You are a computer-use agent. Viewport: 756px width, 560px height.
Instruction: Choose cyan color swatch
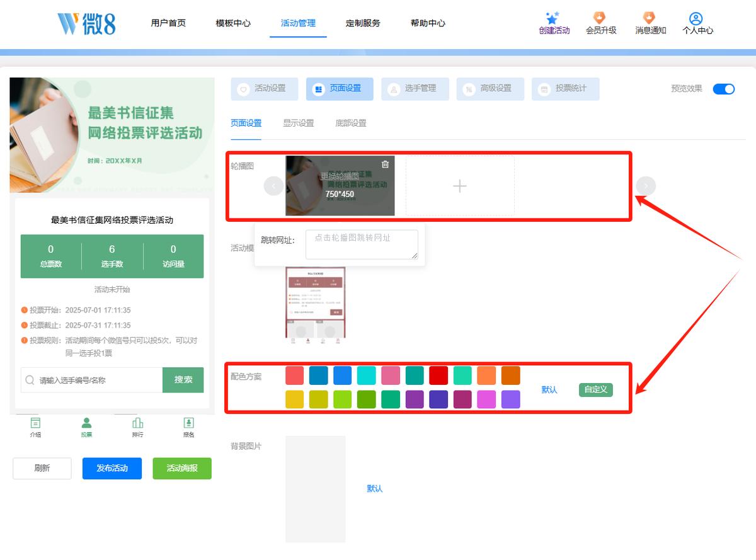click(x=367, y=375)
